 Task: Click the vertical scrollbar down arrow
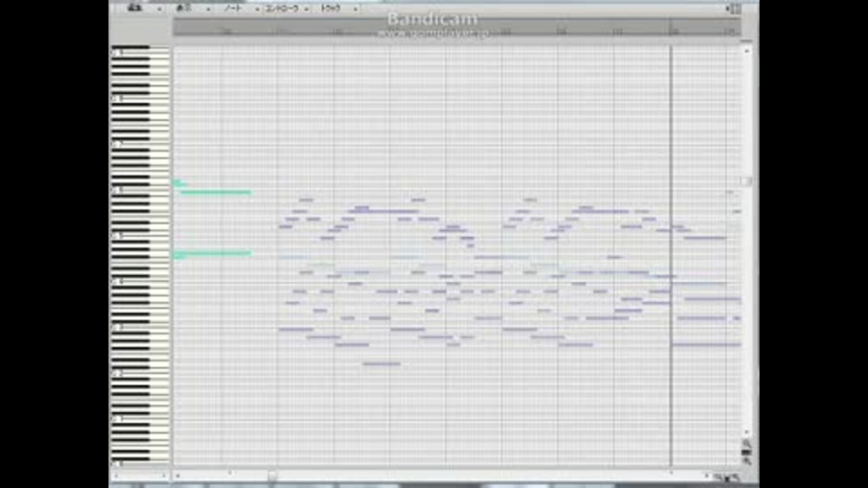[747, 432]
